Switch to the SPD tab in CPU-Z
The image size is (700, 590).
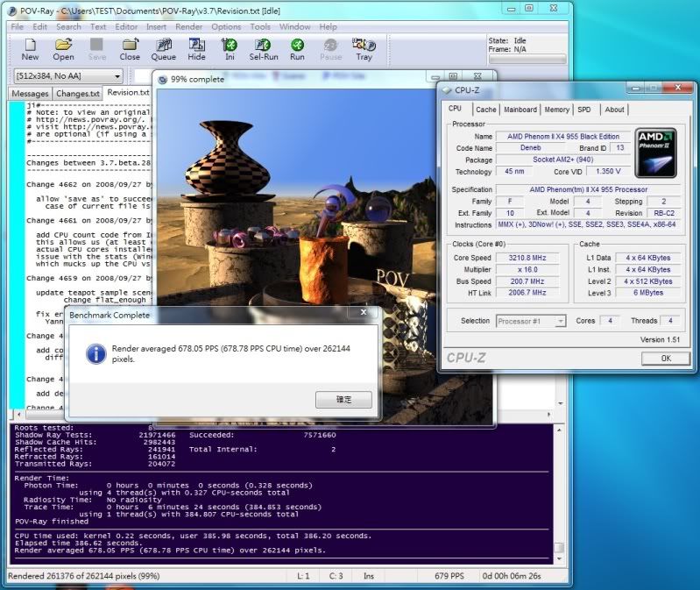pyautogui.click(x=584, y=110)
